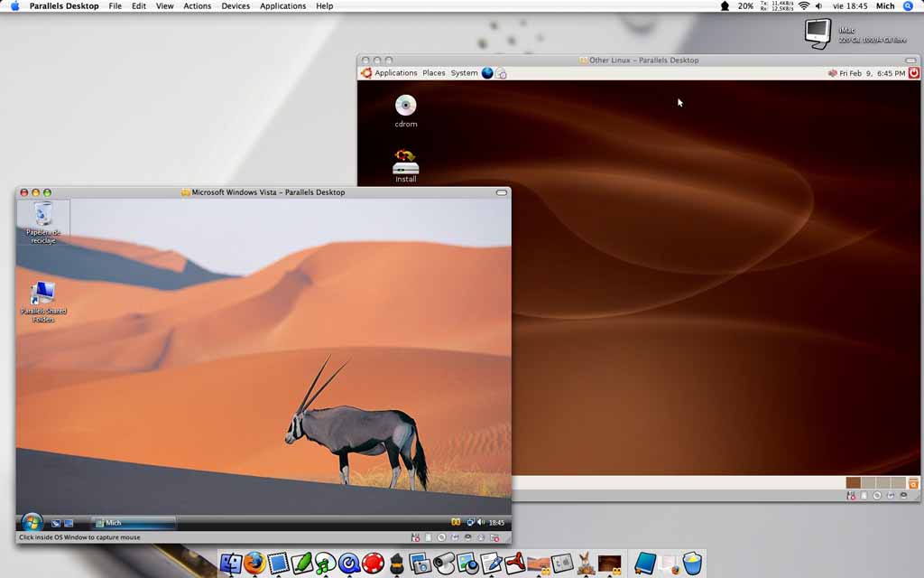Open the Trash in the Dock
This screenshot has height=578, width=924.
tap(692, 564)
